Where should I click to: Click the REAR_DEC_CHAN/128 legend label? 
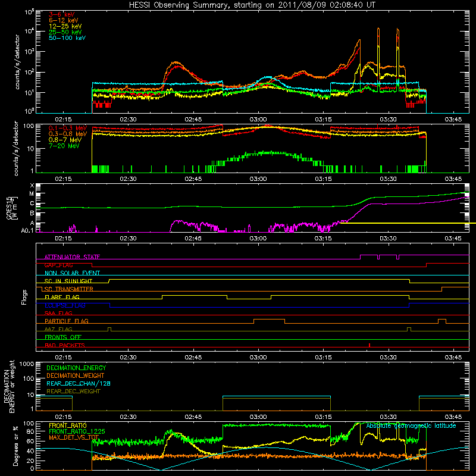(x=79, y=384)
